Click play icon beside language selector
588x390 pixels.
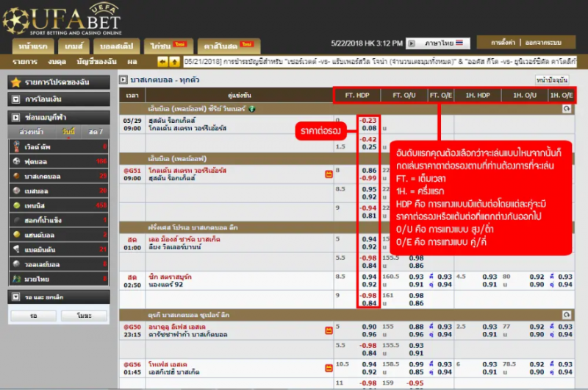[412, 43]
